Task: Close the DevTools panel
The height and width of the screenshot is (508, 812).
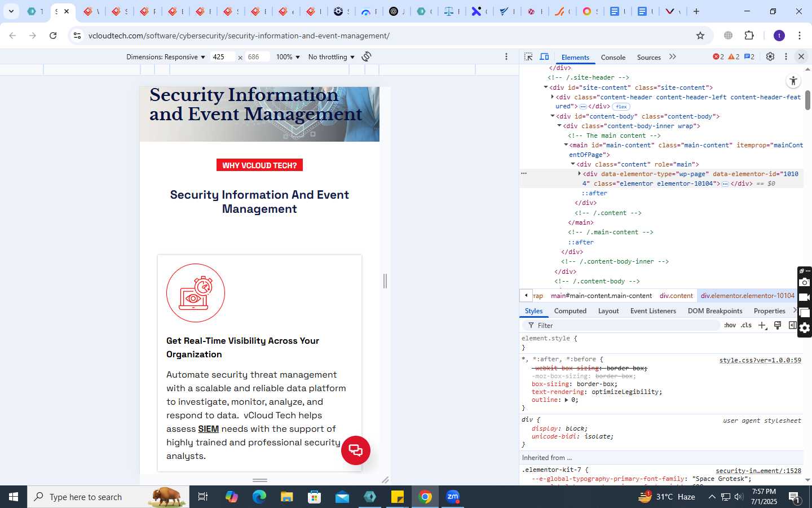Action: [x=801, y=56]
